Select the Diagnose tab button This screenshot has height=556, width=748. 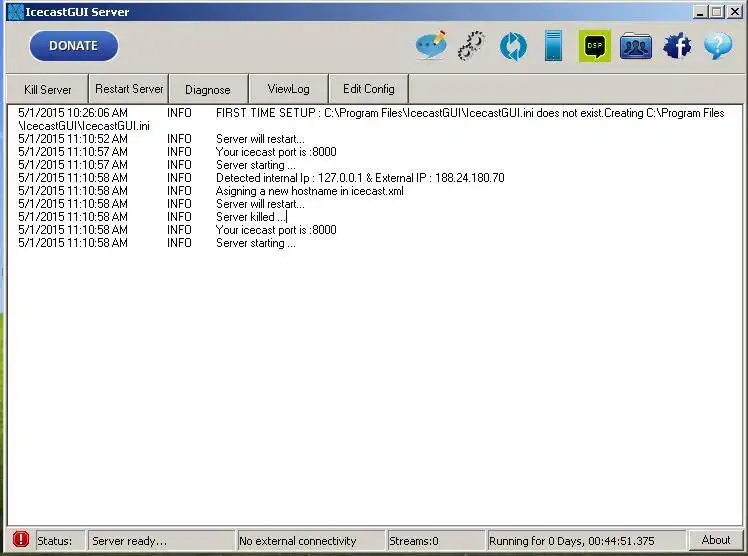[208, 89]
